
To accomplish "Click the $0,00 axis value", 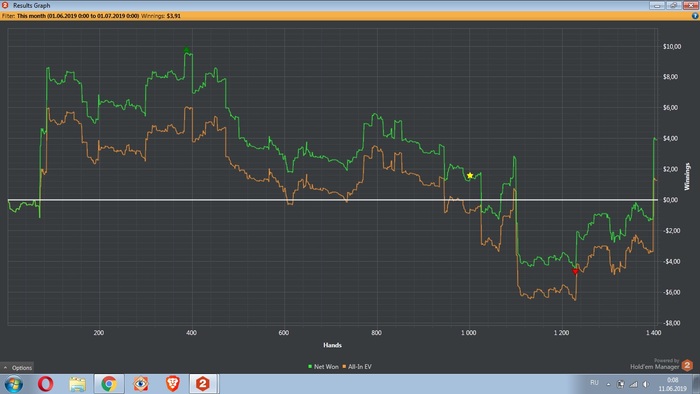I will (670, 200).
